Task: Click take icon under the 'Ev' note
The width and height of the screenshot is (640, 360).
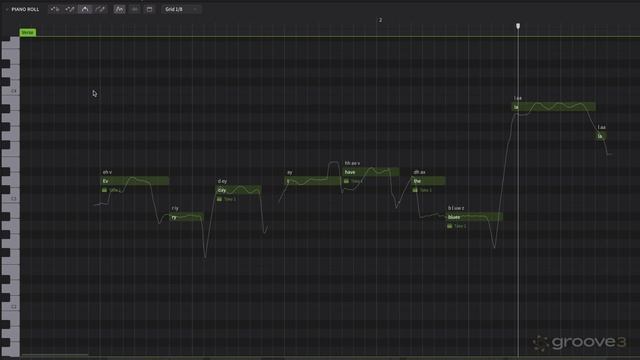Action: click(104, 190)
